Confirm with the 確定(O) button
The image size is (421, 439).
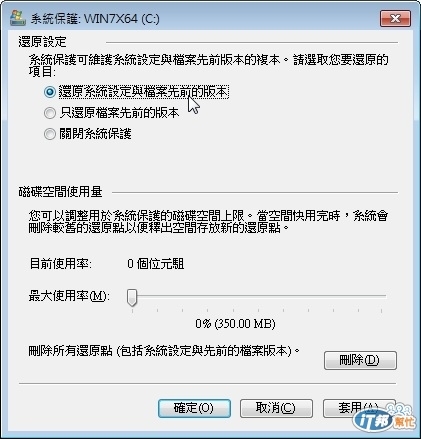click(194, 408)
